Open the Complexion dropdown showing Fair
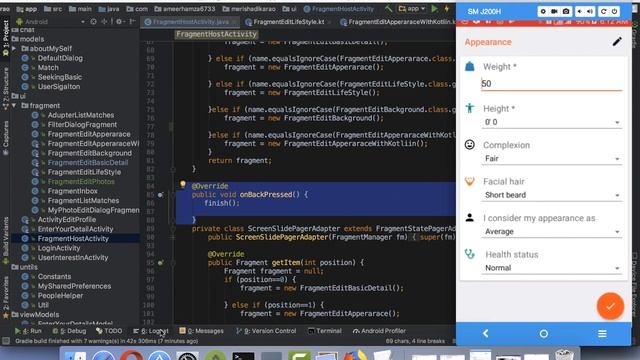Image resolution: width=640 pixels, height=360 pixels. [551, 158]
